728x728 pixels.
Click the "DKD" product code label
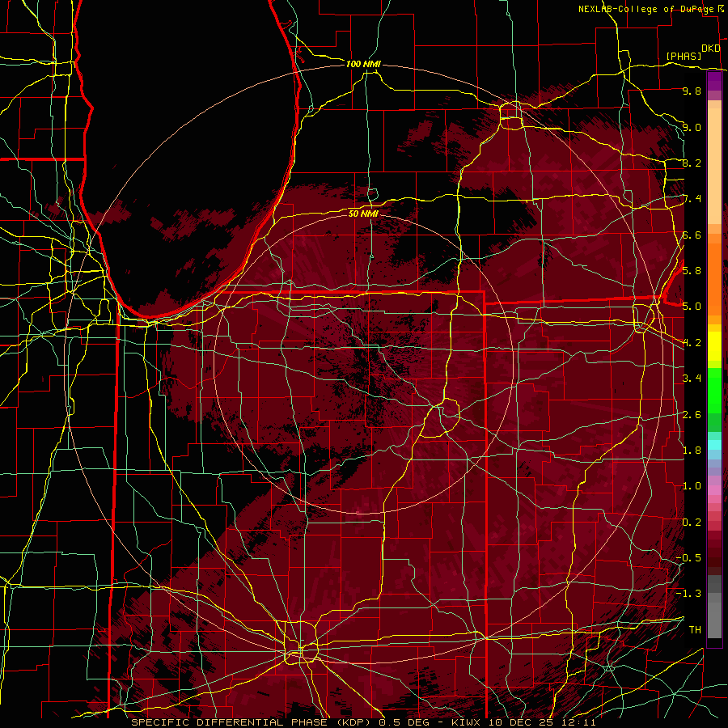pyautogui.click(x=710, y=49)
